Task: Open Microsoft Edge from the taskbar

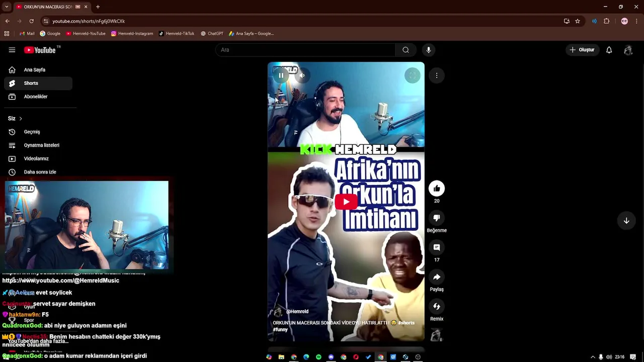Action: pos(306,357)
